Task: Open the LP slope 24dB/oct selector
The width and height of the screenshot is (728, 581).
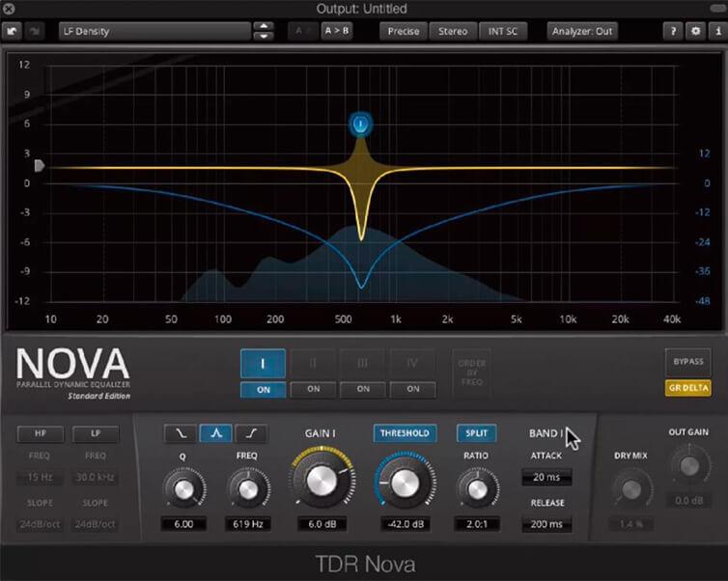Action: [x=96, y=524]
